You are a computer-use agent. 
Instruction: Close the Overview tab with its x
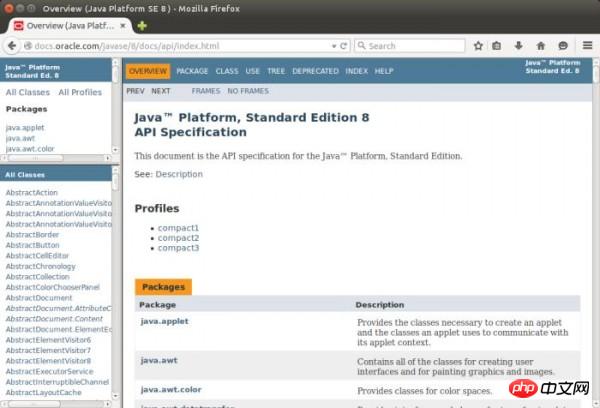tap(123, 26)
